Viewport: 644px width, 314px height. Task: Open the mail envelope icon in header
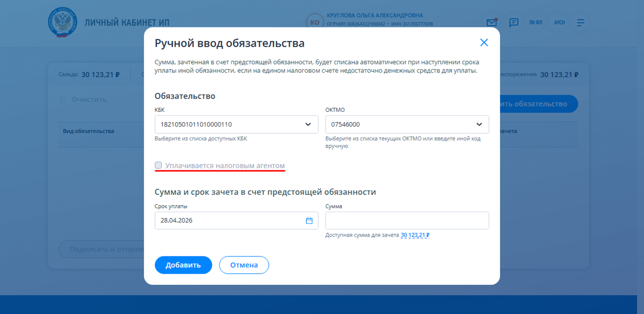(x=491, y=23)
